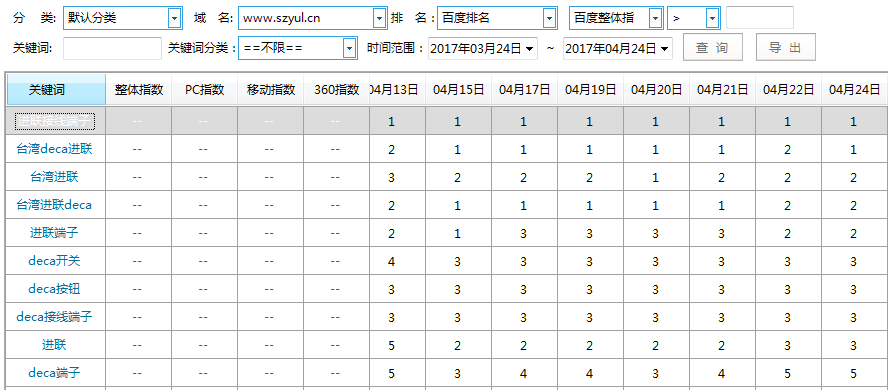Viewport: 888px width, 390px height.
Task: Click deca开关 rank 4 under 04月13日
Action: [x=391, y=262]
